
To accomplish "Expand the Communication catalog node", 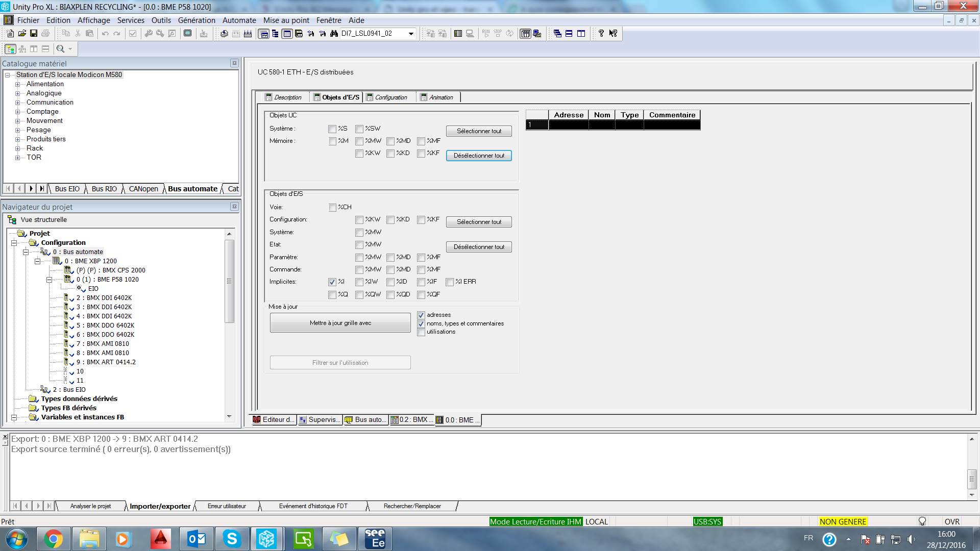I will point(17,103).
